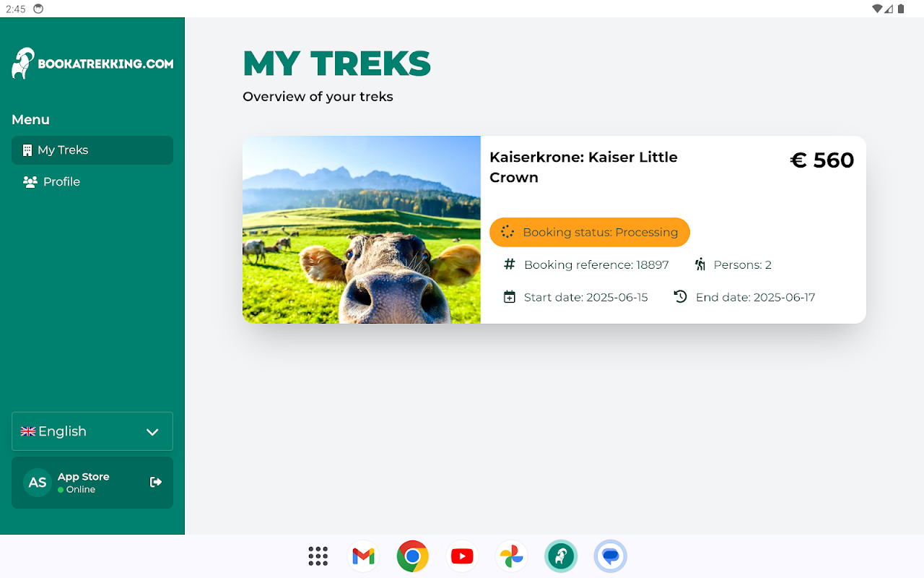Click the calendar icon by Start date
Image resolution: width=924 pixels, height=578 pixels.
pos(510,297)
